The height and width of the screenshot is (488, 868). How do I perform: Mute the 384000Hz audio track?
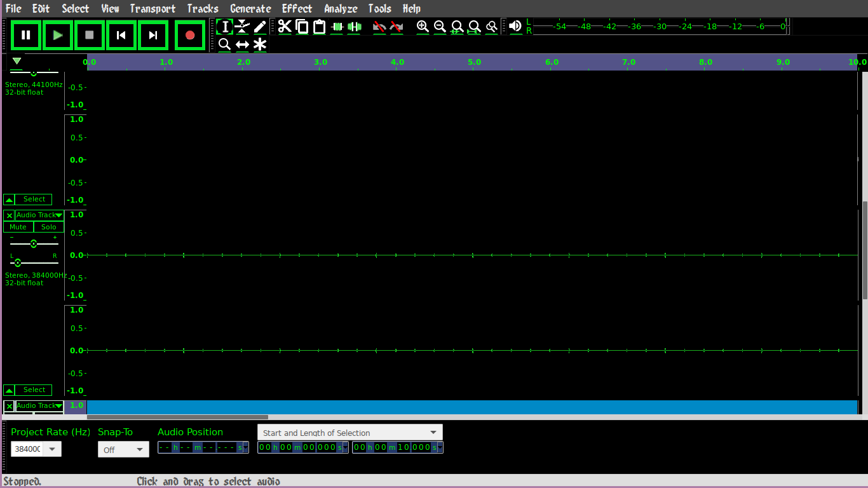point(18,227)
